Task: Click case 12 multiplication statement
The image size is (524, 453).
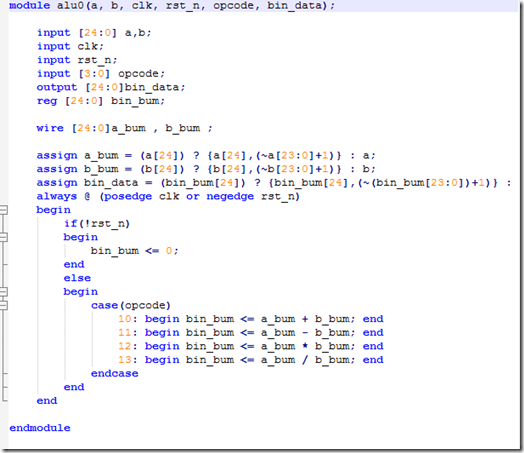Action: (x=251, y=346)
